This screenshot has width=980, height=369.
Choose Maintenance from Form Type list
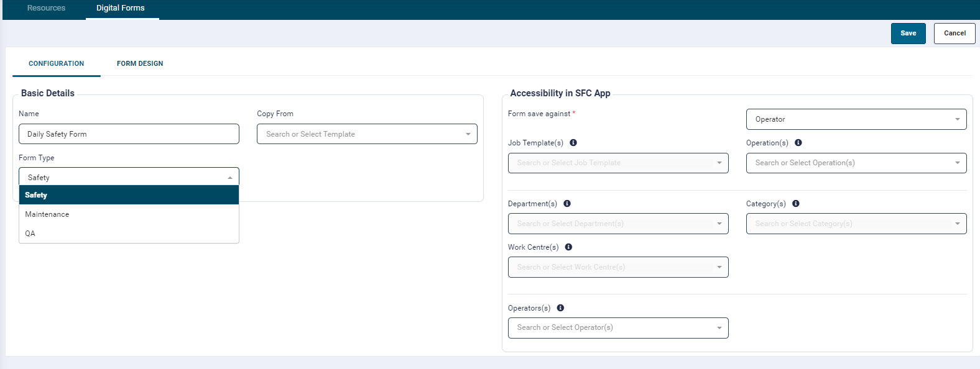pyautogui.click(x=47, y=214)
